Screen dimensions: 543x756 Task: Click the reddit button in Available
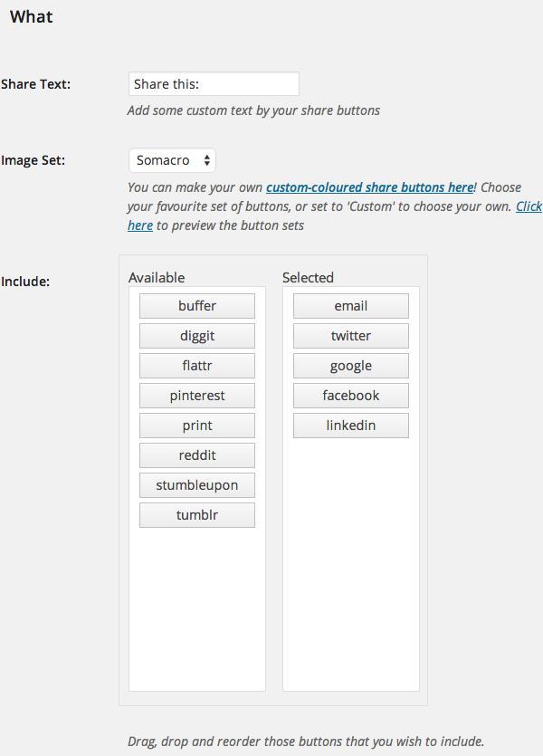(197, 455)
